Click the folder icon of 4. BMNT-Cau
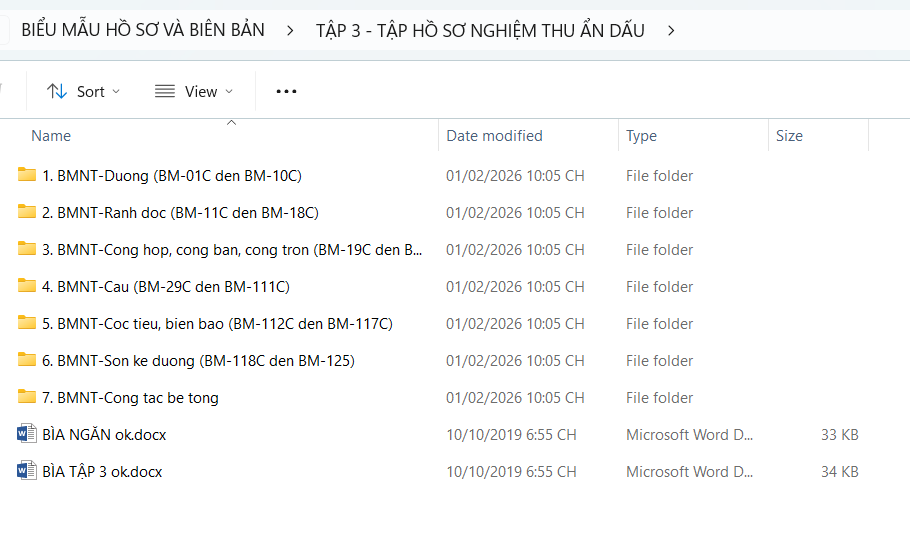Screen dimensions: 910x547 27,287
